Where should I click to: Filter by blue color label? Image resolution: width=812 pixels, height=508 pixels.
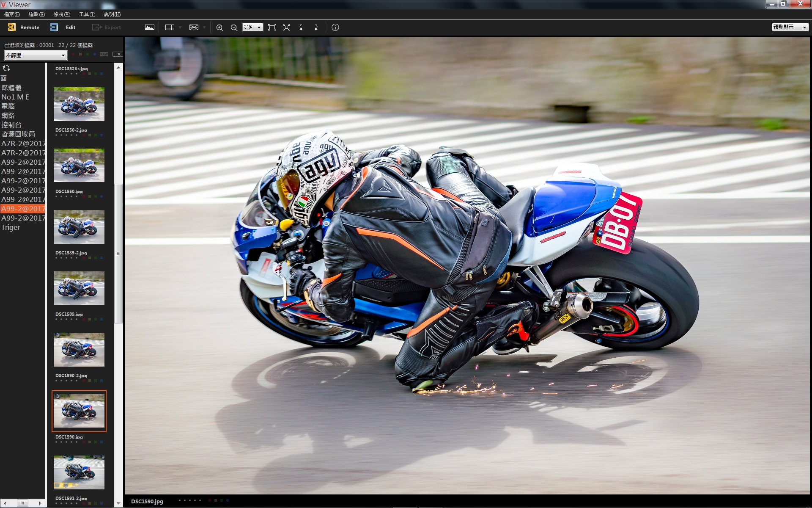95,54
